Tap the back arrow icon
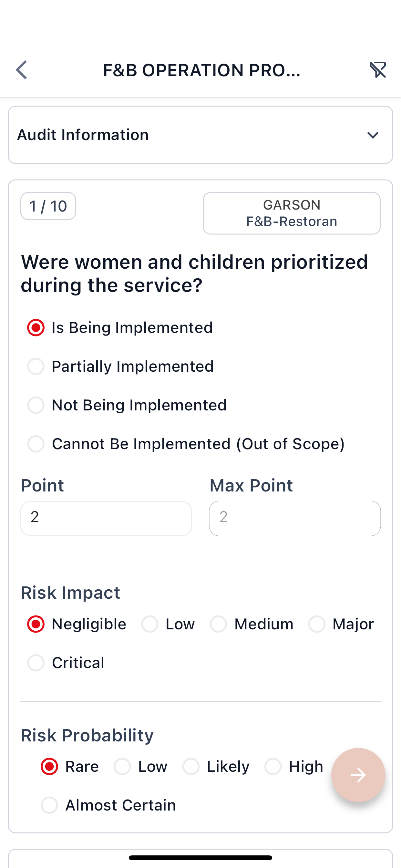401x868 pixels. [x=22, y=70]
